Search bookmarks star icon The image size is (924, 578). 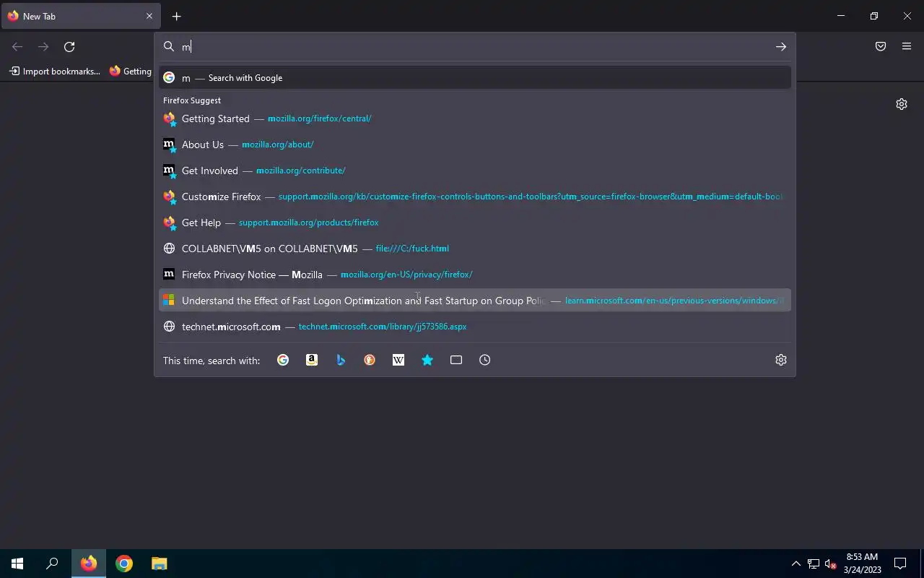coord(427,360)
